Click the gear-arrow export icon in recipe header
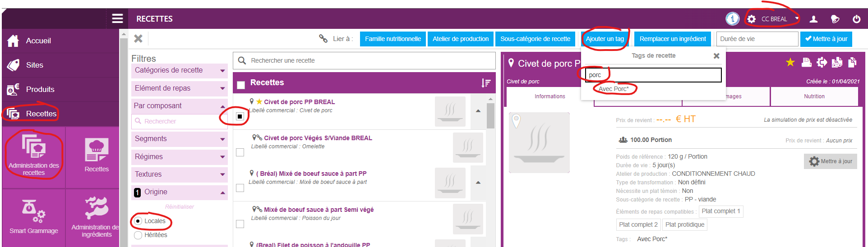This screenshot has width=868, height=247. tap(822, 63)
